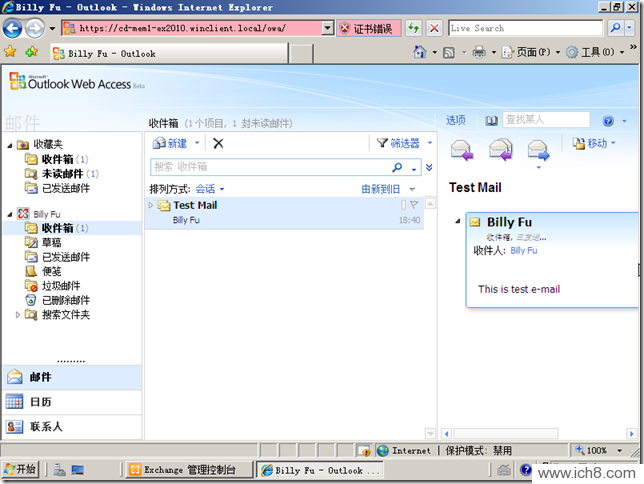
Task: Open the search scope dropdown arrow
Action: 414,168
